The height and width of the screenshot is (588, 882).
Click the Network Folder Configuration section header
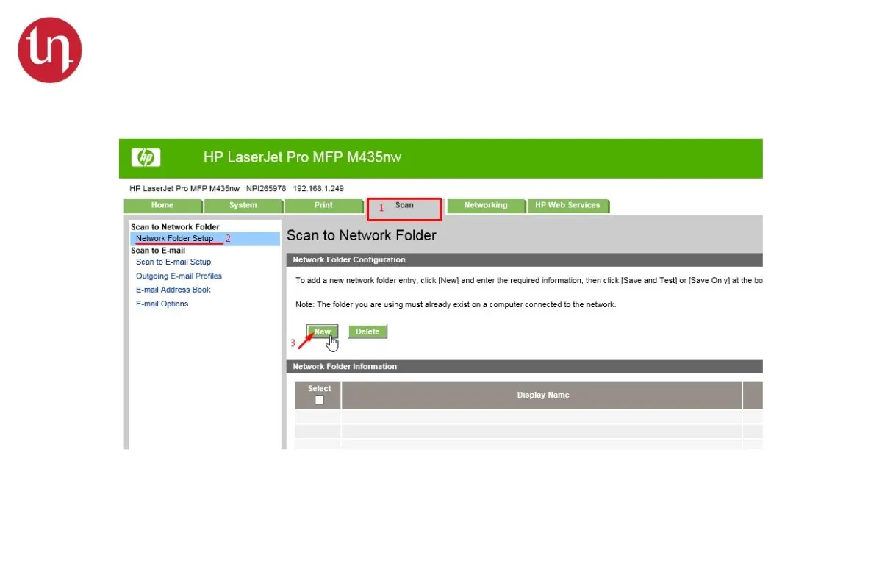click(x=524, y=259)
